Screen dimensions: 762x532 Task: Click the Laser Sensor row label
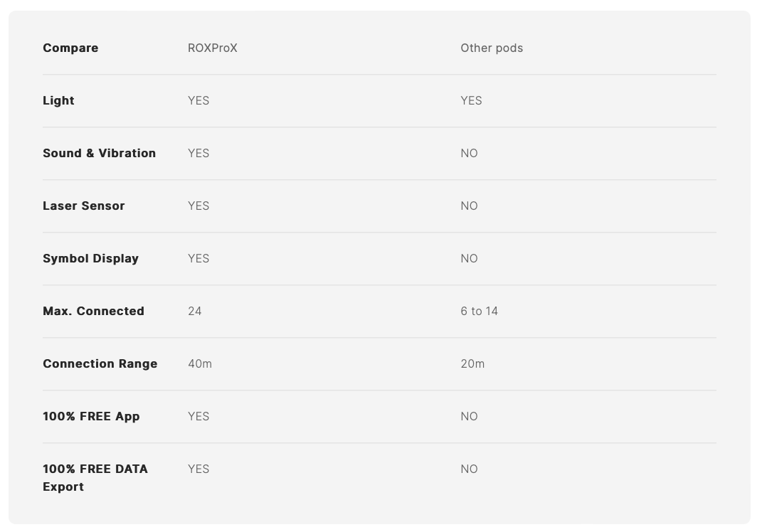(83, 206)
